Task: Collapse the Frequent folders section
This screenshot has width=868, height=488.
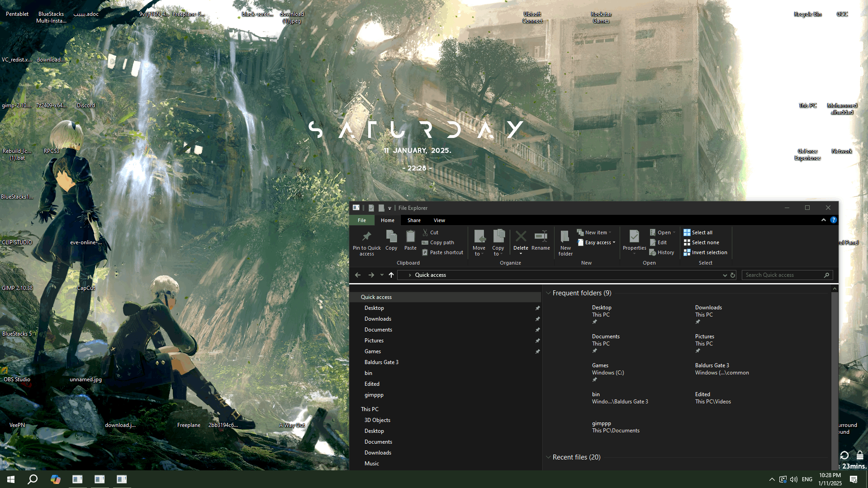Action: (548, 293)
